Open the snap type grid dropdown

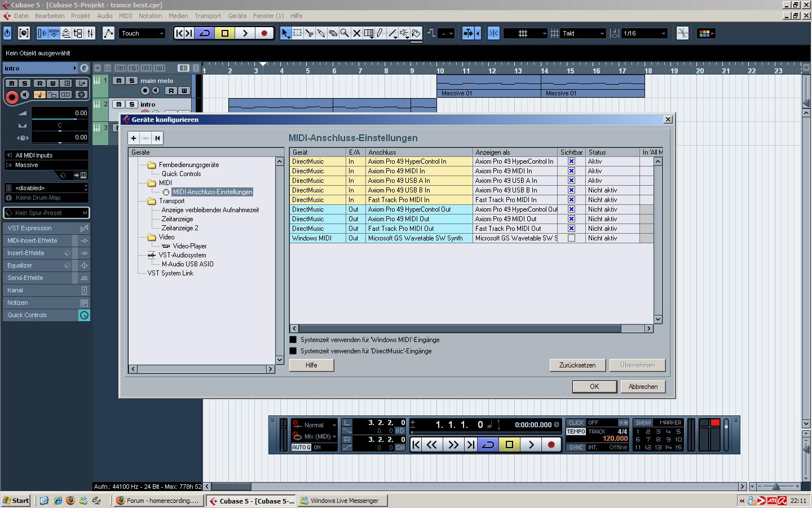point(525,33)
